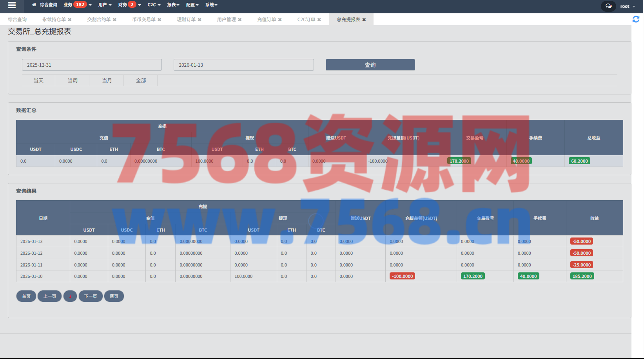Select the 当月 date range filter

pos(107,80)
